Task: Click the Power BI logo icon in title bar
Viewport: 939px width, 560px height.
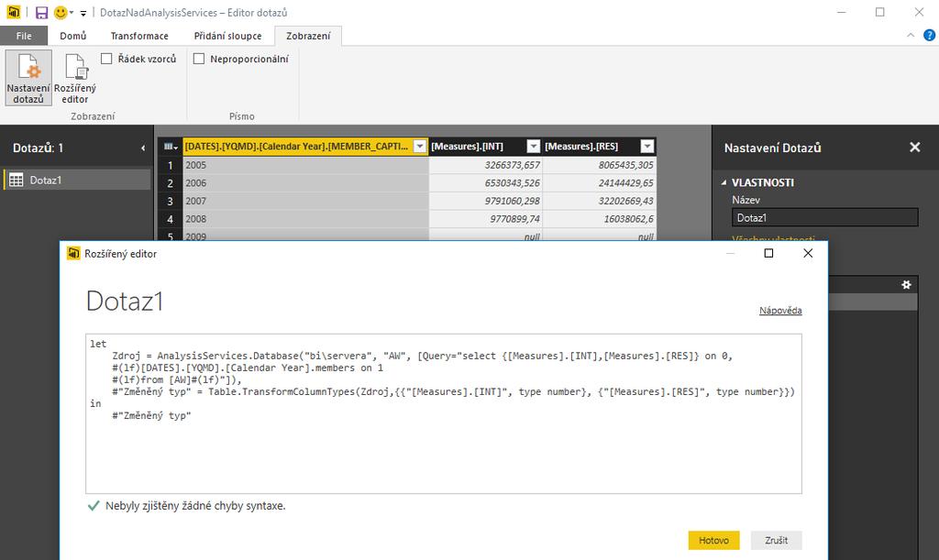Action: pyautogui.click(x=13, y=12)
